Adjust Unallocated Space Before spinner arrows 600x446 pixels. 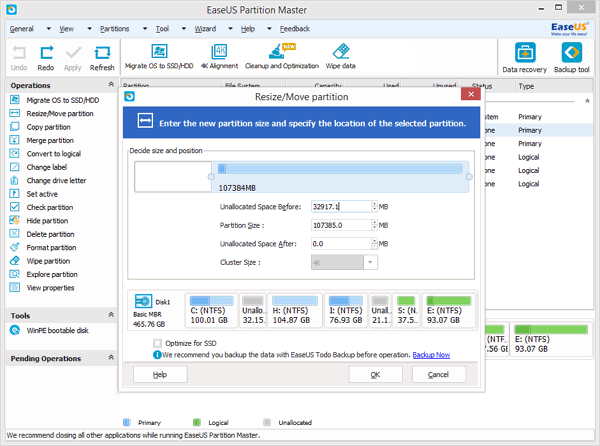coord(375,207)
